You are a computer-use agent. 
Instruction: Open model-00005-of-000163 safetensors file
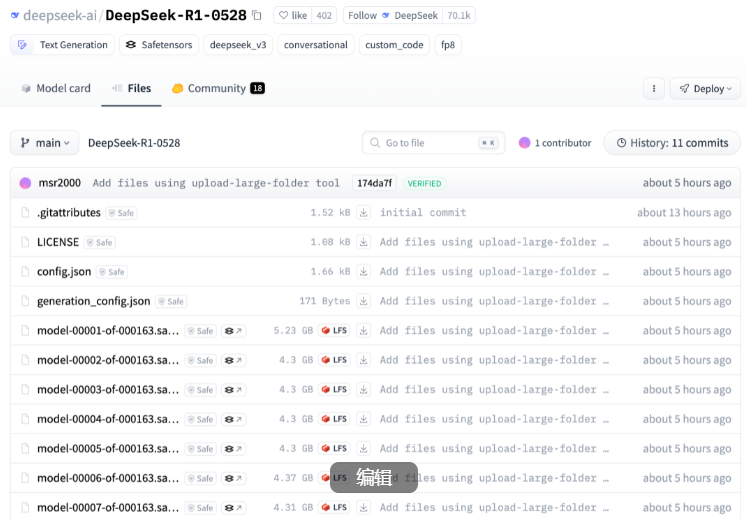108,449
